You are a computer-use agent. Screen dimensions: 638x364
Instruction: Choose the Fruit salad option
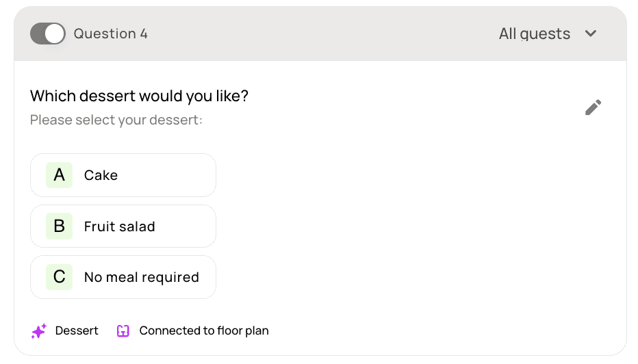[x=123, y=226]
